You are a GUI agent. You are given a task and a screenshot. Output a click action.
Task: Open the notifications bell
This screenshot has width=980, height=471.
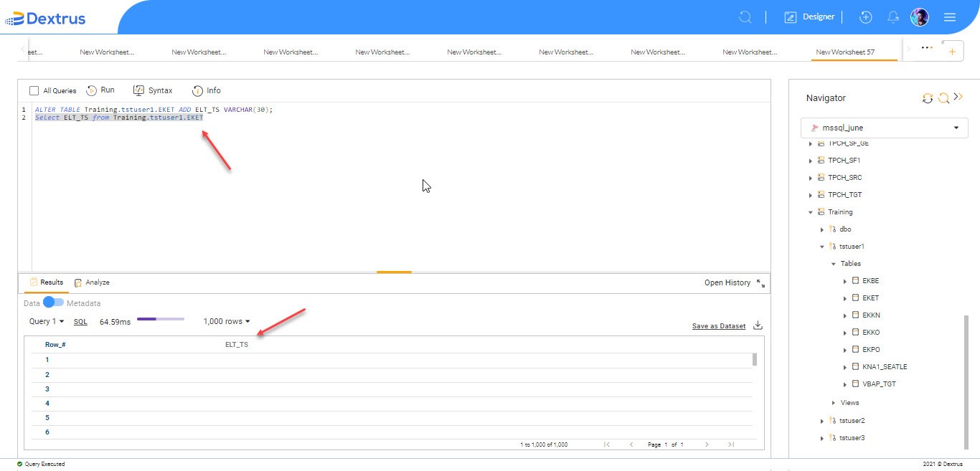tap(893, 17)
